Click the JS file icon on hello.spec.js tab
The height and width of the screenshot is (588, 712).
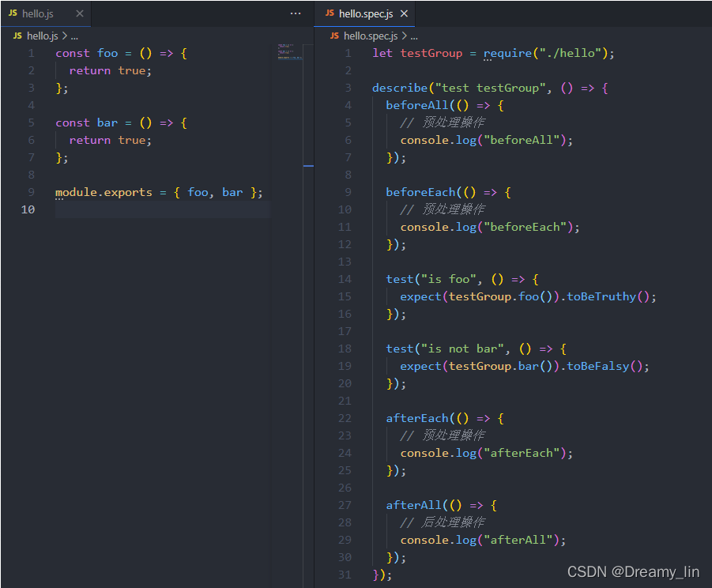[x=330, y=13]
